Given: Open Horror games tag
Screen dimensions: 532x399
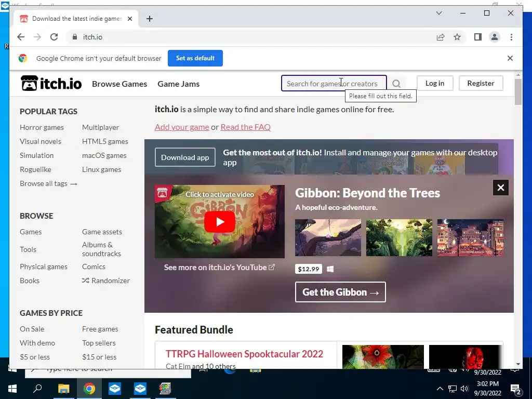Looking at the screenshot, I should [x=42, y=127].
